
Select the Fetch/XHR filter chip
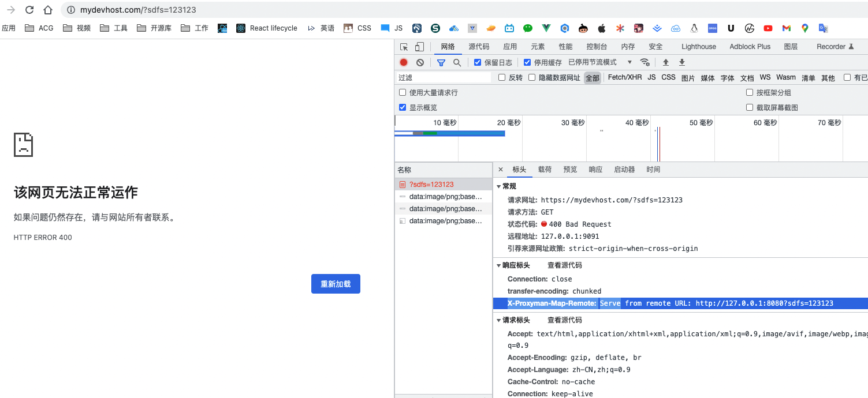click(624, 77)
